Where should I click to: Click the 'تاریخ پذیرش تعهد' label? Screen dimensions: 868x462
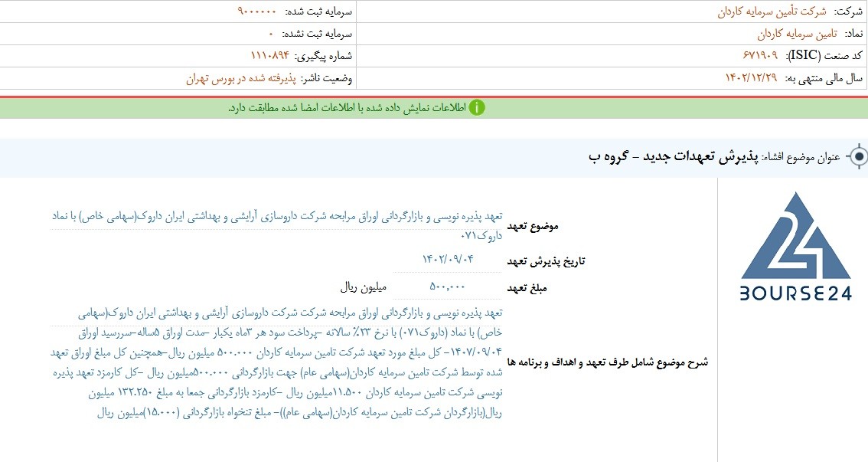pyautogui.click(x=546, y=261)
